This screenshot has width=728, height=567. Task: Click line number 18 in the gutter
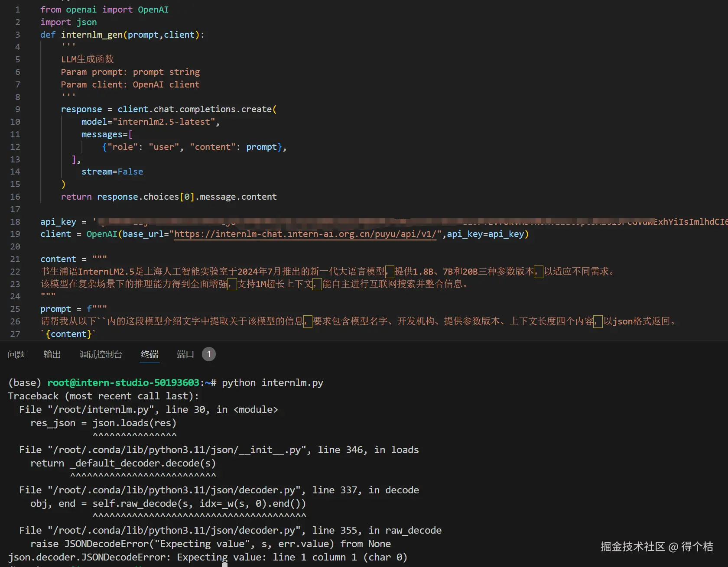tap(15, 222)
